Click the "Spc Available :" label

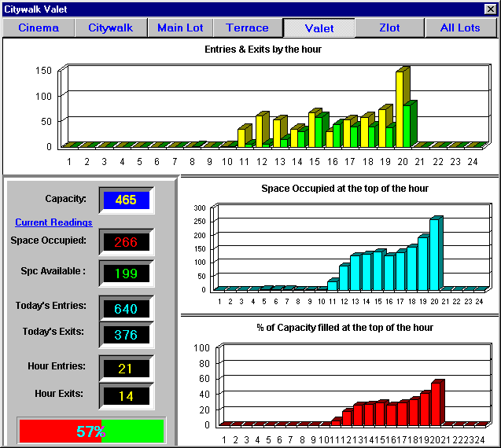(53, 271)
